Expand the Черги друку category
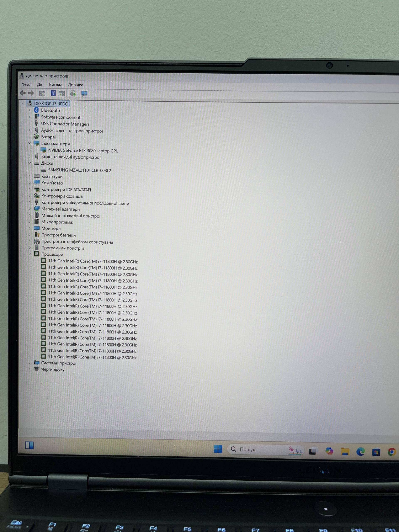 coord(30,369)
